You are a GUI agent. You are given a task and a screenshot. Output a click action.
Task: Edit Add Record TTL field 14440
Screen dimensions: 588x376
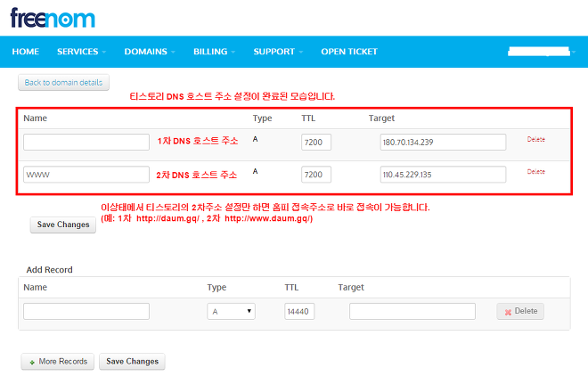coord(299,311)
